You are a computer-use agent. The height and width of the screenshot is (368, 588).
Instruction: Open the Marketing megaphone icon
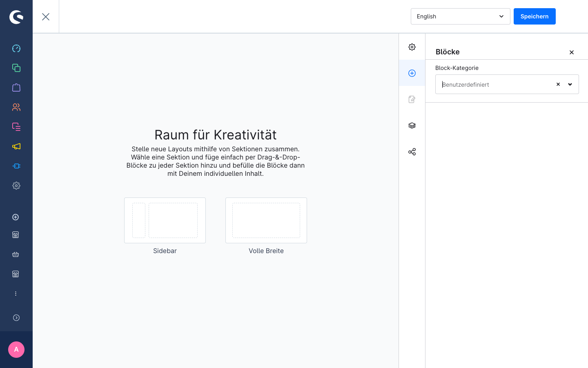point(16,146)
